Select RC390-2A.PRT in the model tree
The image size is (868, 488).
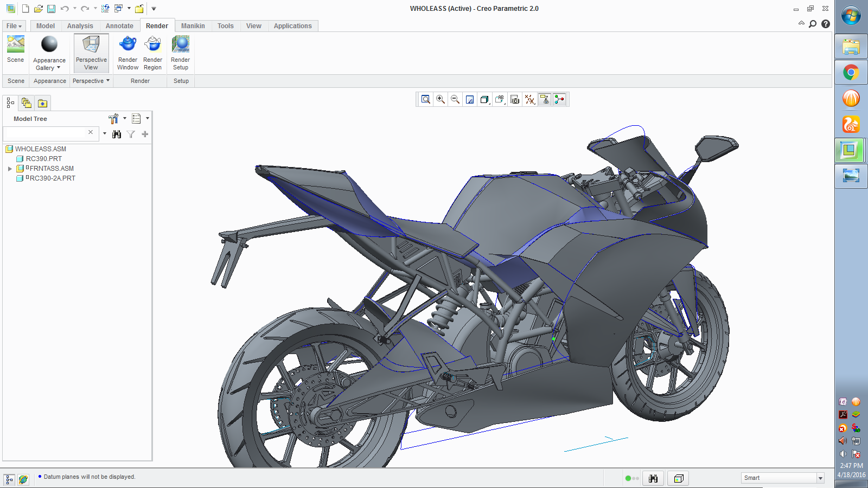[x=52, y=178]
